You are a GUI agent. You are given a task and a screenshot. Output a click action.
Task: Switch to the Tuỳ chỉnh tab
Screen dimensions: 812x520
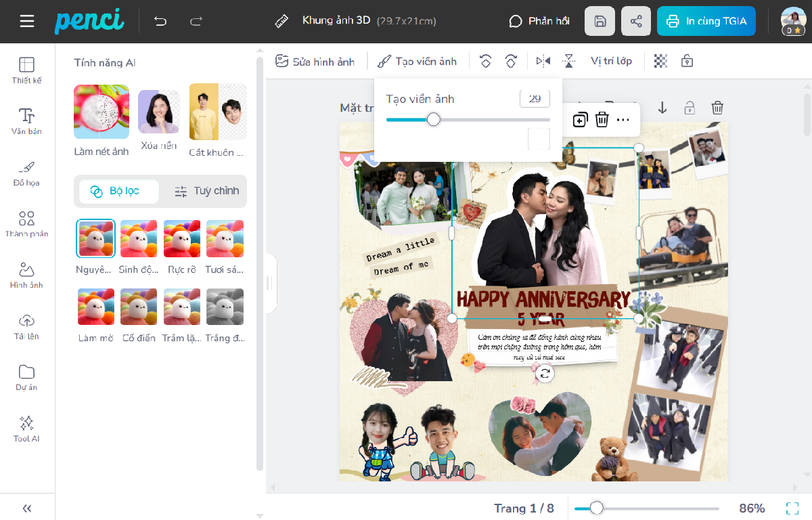click(206, 192)
